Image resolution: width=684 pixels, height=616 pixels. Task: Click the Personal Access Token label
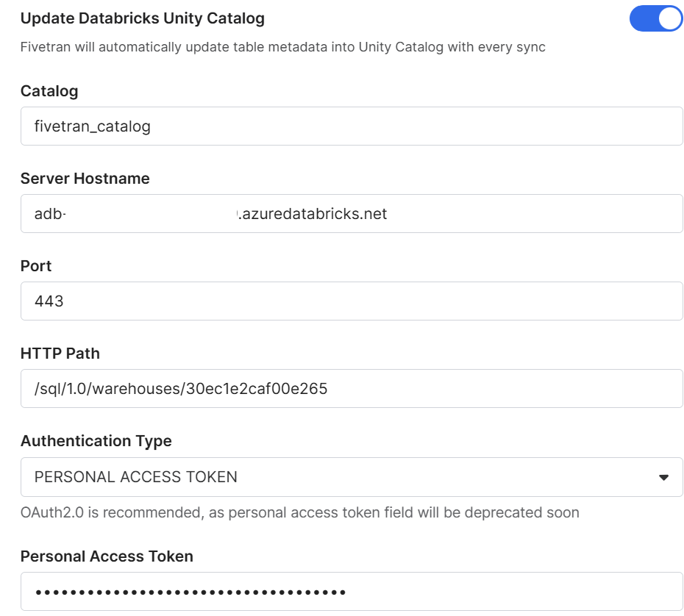(107, 556)
